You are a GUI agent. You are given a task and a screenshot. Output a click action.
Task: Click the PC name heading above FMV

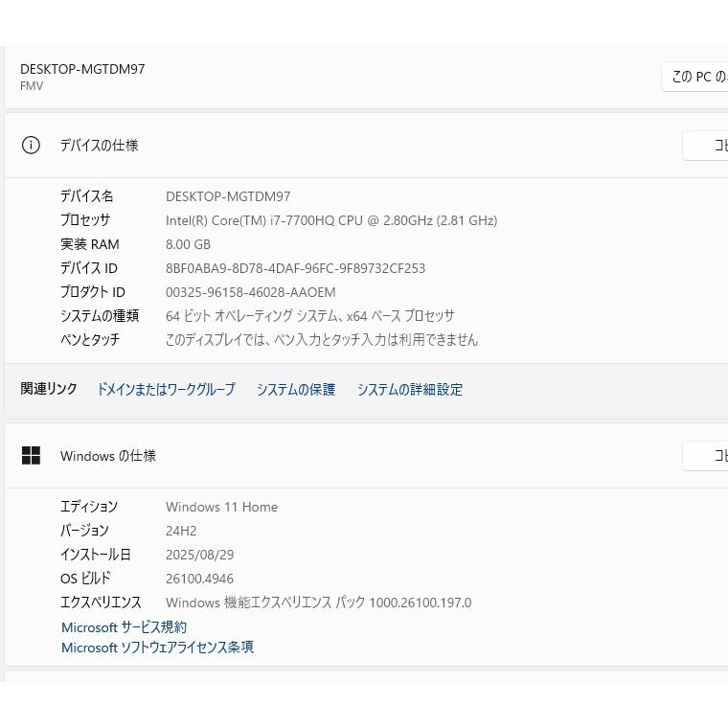pos(82,69)
